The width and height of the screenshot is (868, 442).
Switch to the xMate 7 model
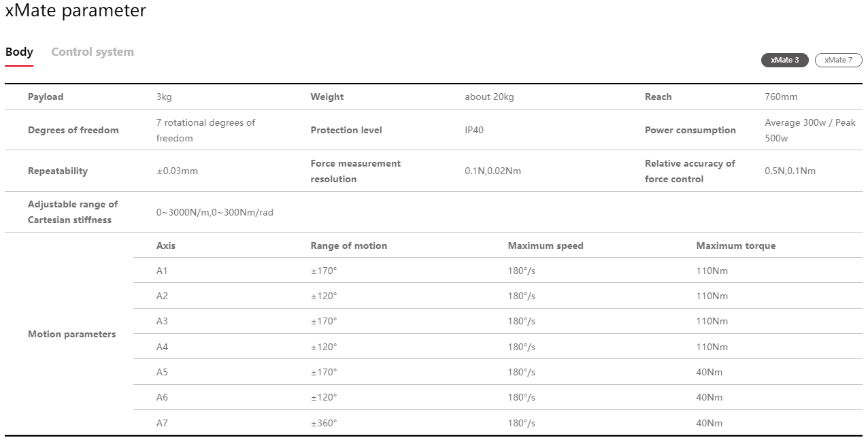[838, 60]
